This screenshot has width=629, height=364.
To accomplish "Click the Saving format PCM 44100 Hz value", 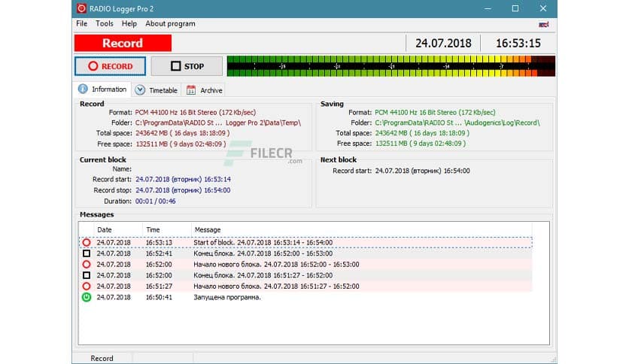I will pos(435,112).
